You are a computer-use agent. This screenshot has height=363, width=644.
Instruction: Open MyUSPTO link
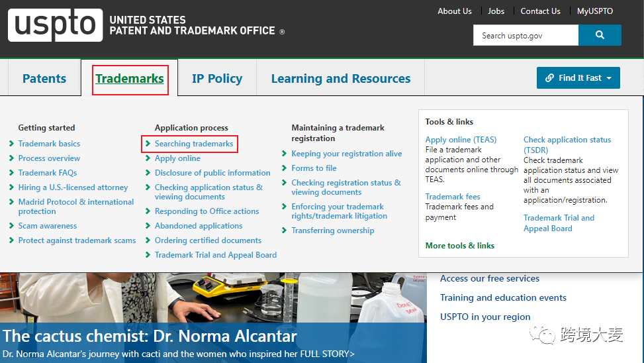[595, 11]
